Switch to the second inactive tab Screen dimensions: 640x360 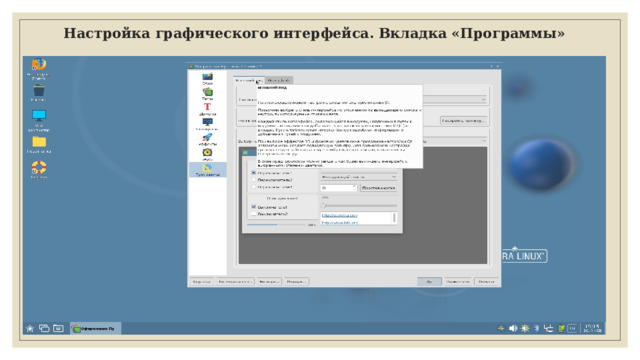(x=279, y=80)
